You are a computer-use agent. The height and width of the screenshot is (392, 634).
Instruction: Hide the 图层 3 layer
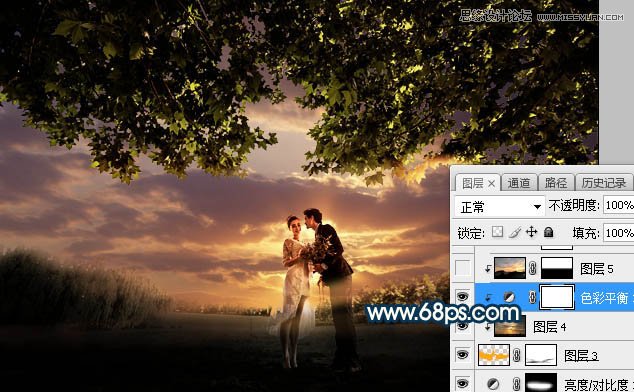pyautogui.click(x=463, y=355)
